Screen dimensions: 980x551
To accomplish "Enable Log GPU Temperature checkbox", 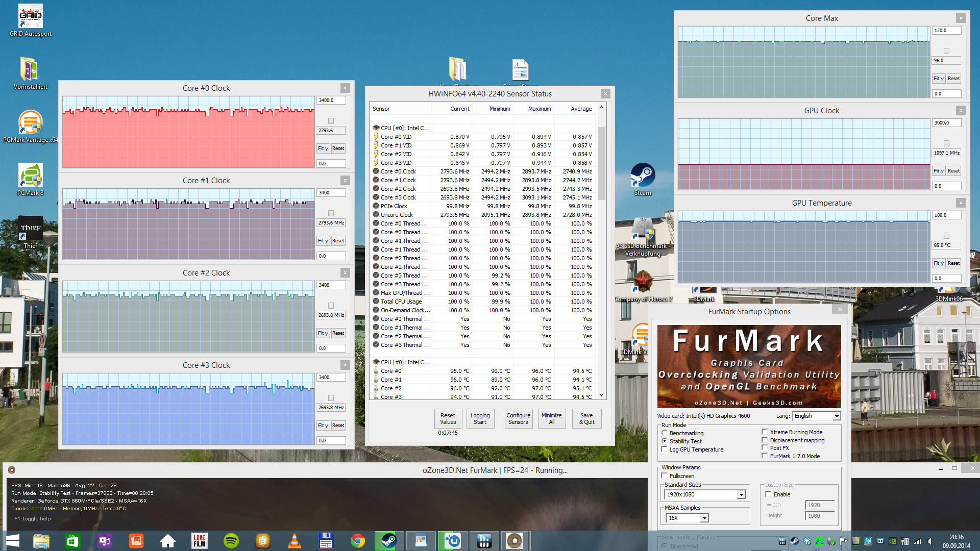I will click(x=665, y=449).
